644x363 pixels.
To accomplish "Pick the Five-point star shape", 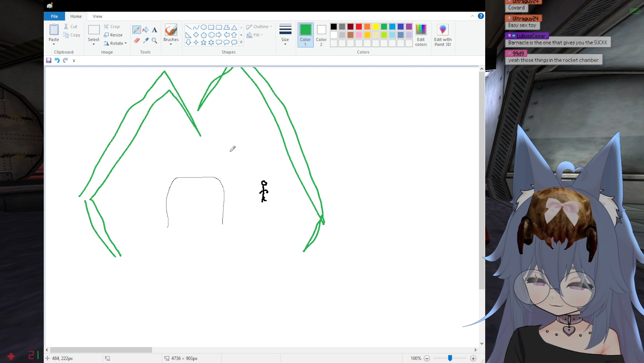I will pos(204,42).
